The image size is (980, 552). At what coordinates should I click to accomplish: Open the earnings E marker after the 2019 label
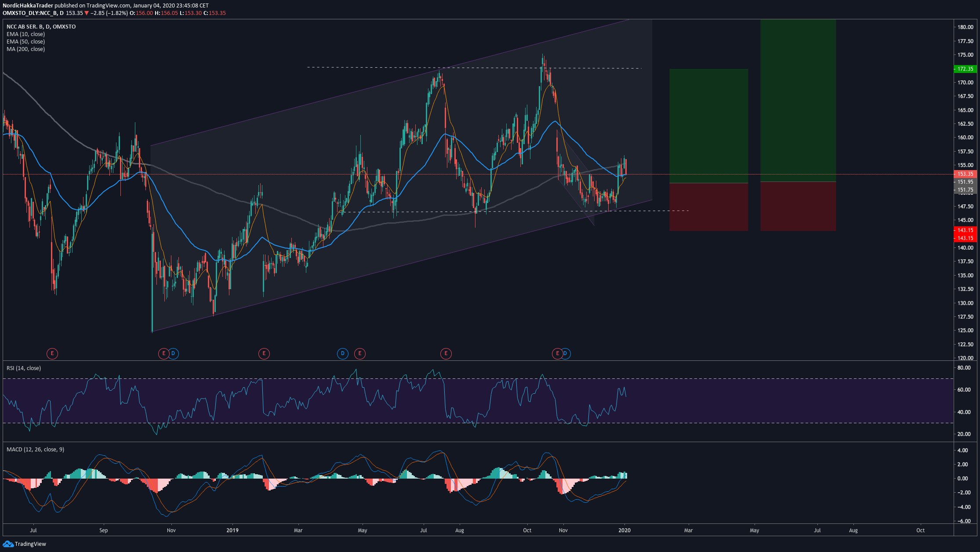click(x=264, y=353)
